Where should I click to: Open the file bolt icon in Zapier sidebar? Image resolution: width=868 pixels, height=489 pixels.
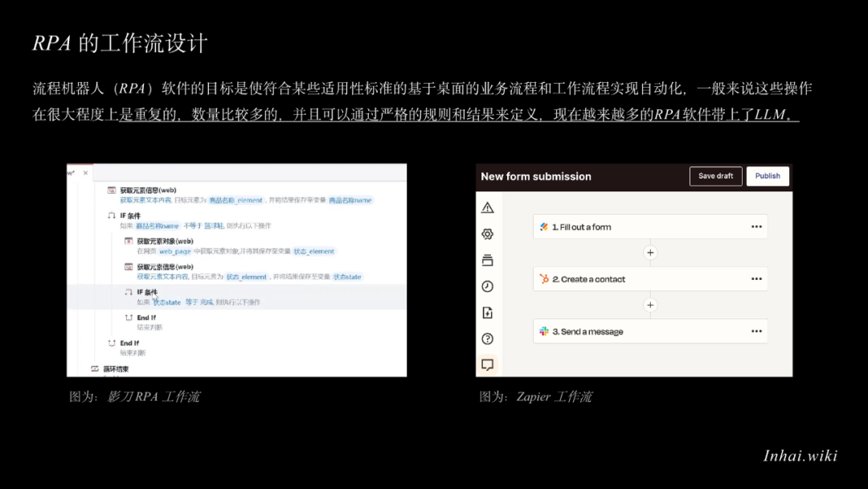(x=487, y=312)
